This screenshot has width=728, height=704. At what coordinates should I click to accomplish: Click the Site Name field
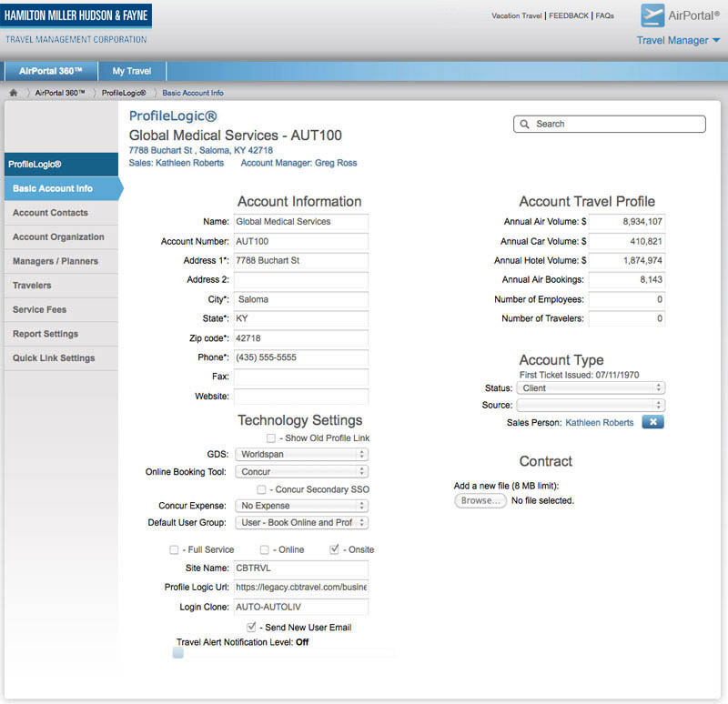tap(301, 568)
